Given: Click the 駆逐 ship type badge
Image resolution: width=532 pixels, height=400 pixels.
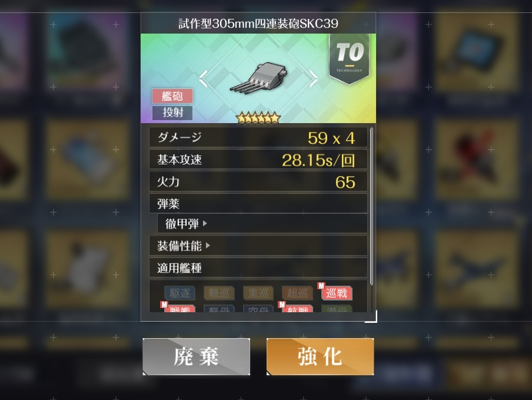Looking at the screenshot, I should click(x=180, y=293).
